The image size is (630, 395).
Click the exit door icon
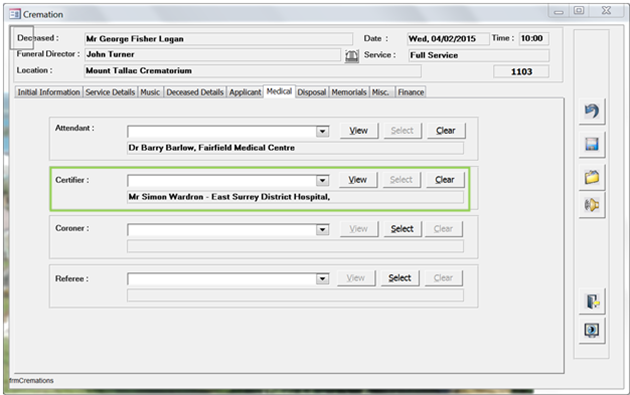(x=592, y=301)
